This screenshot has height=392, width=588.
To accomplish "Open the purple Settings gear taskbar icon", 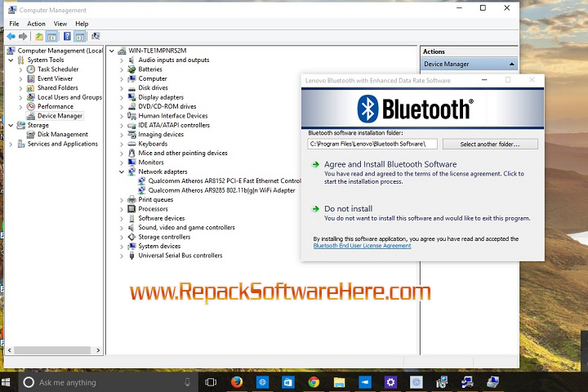I will click(x=390, y=382).
